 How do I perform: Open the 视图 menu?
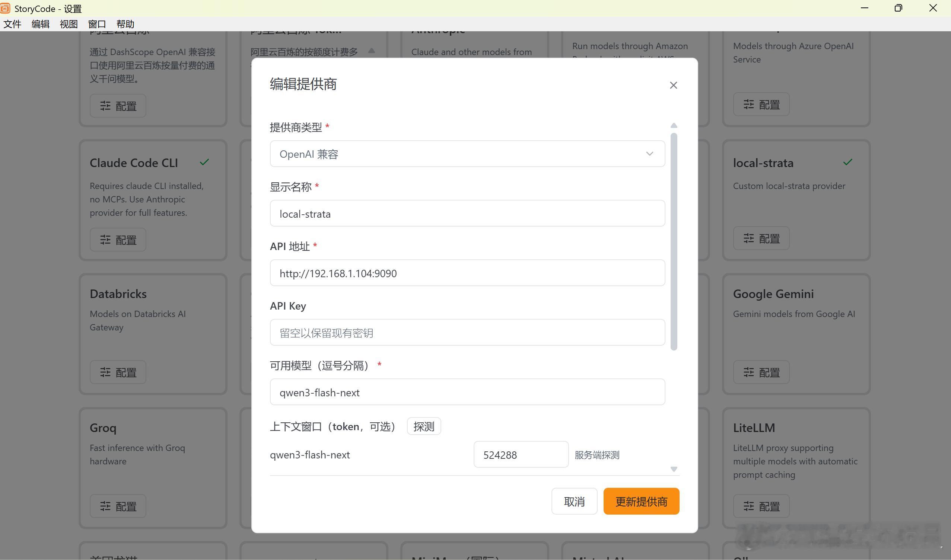click(69, 24)
